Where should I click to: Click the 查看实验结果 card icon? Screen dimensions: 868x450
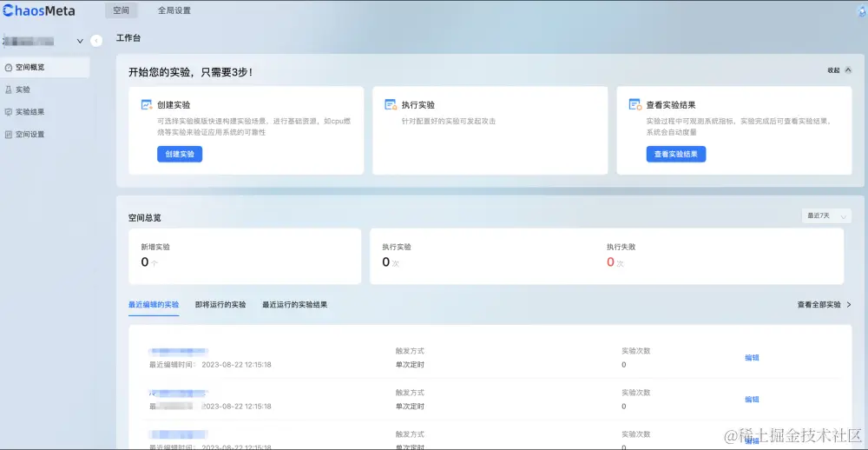point(635,104)
